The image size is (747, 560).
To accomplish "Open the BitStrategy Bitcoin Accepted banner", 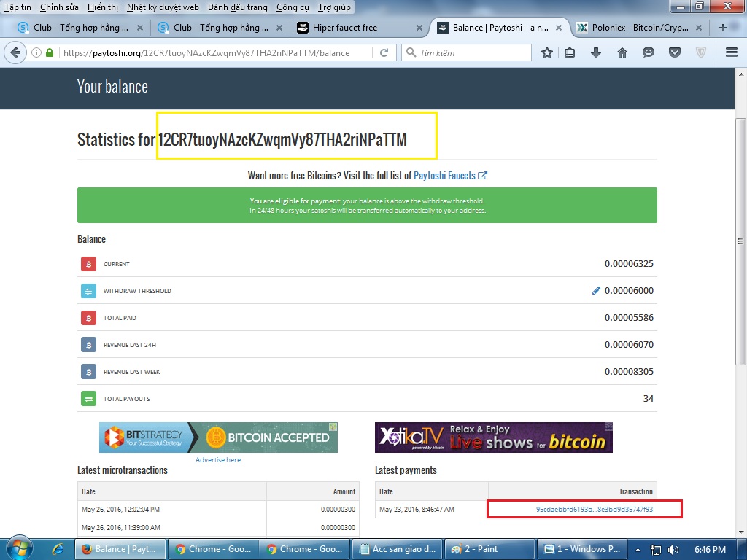I will [218, 437].
